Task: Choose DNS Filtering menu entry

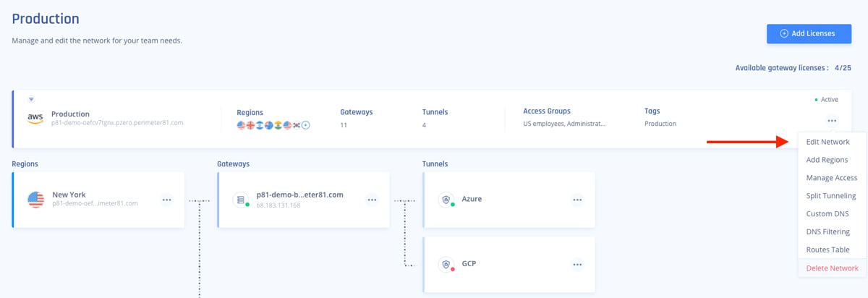Action: [827, 232]
